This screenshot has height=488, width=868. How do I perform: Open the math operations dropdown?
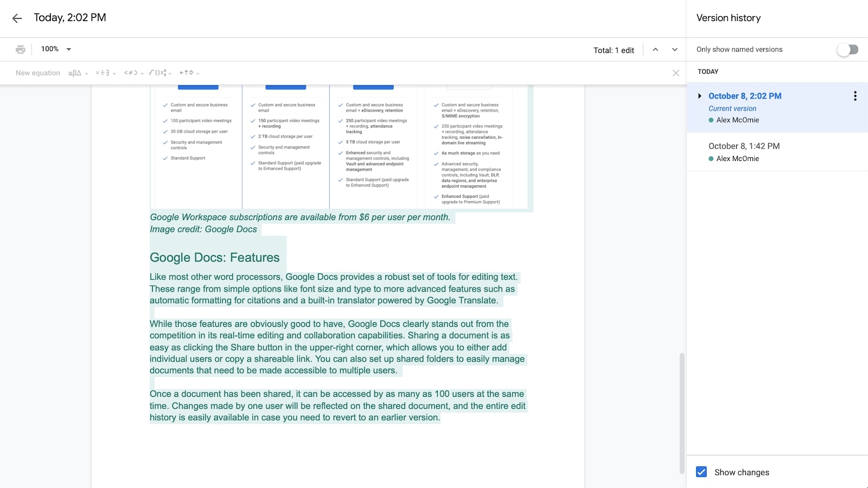160,73
